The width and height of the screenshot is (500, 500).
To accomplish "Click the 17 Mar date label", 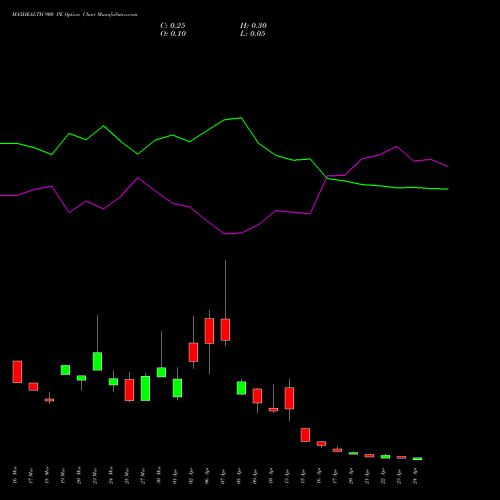I will [x=31, y=475].
